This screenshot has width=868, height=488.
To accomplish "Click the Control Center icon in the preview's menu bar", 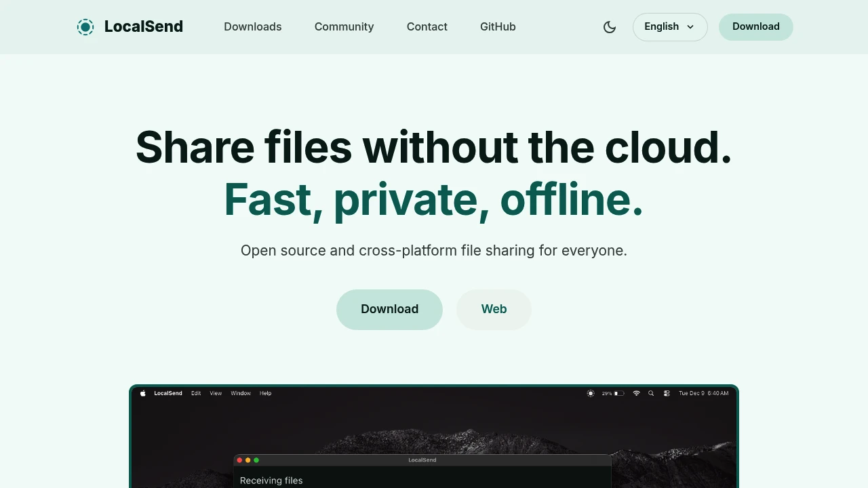I will tap(667, 393).
